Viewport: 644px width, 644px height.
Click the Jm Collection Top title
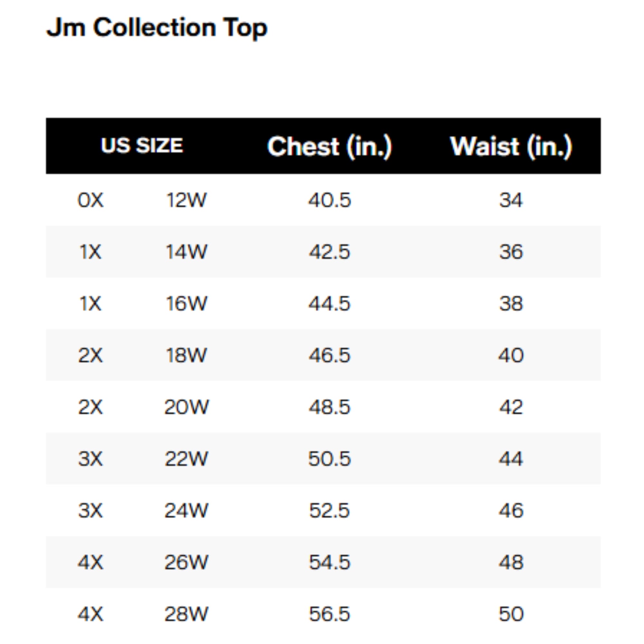click(157, 28)
